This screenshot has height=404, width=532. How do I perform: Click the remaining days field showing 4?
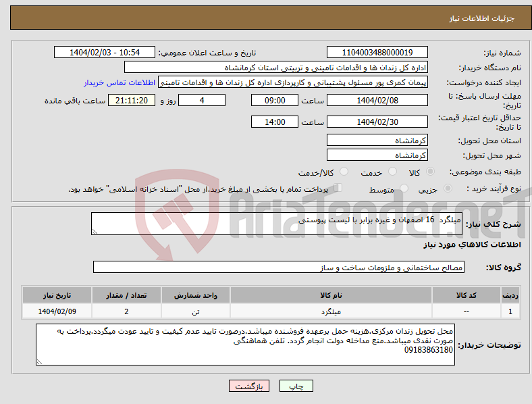pos(202,100)
